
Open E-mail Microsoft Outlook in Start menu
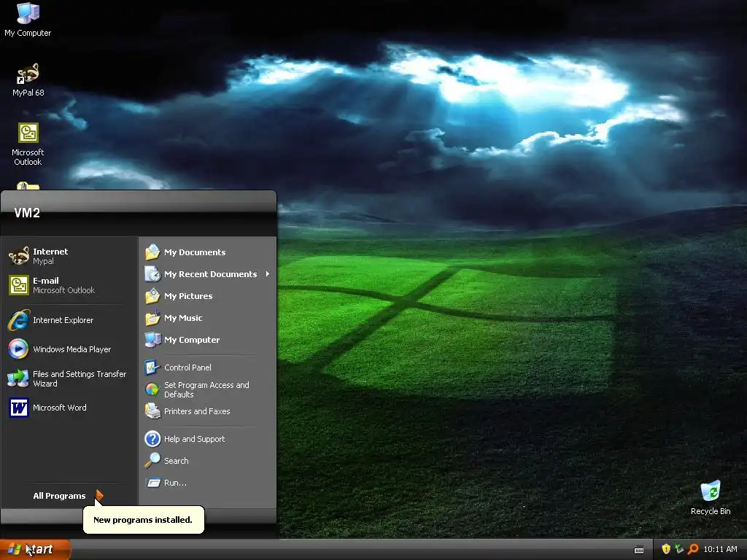point(69,285)
